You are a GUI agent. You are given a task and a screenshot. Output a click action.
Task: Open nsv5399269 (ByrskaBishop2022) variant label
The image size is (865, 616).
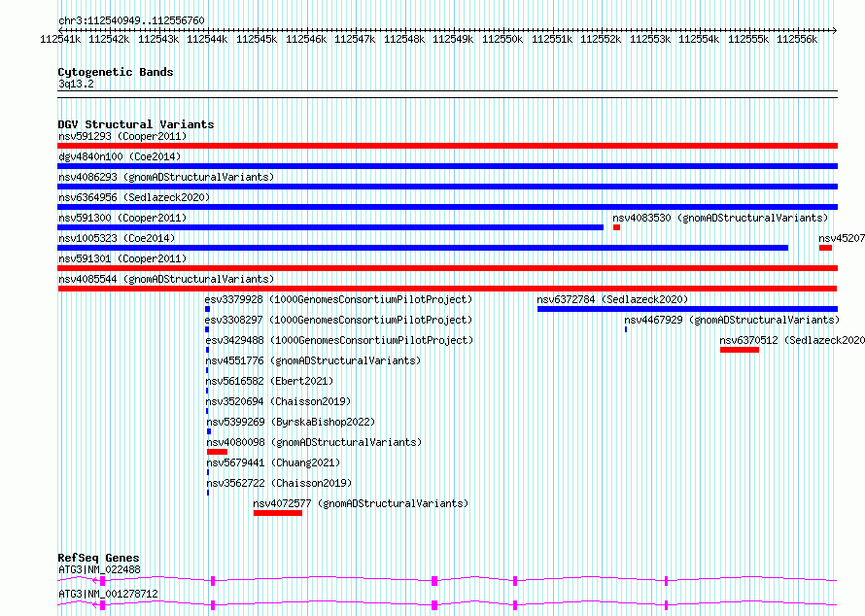[291, 422]
